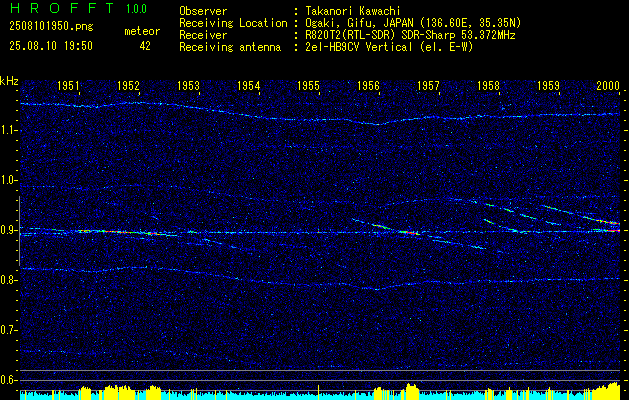This screenshot has height=400, width=629.
Task: Click the 1959 time marker
Action: click(548, 85)
